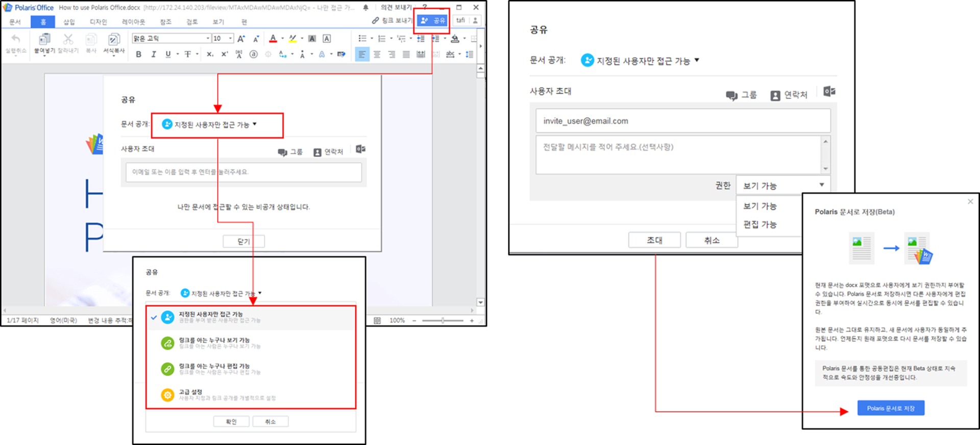Select '링크를 아는 누구나 편집 가능' option
The image size is (980, 445).
point(251,369)
